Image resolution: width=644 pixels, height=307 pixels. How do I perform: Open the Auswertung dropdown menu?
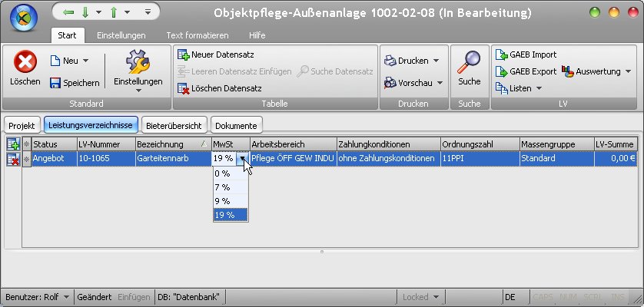point(628,71)
